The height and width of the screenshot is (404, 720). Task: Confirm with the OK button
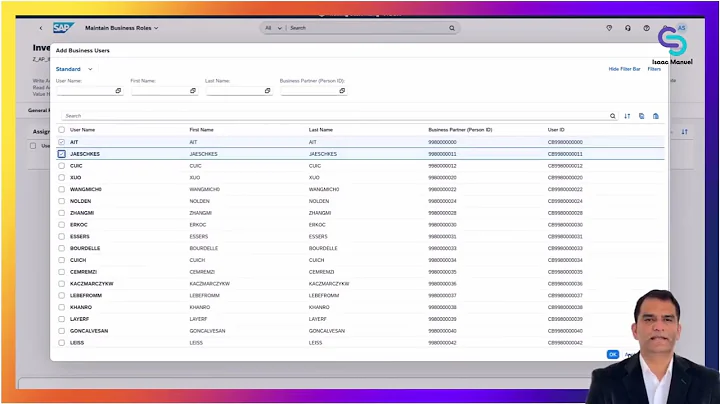[x=613, y=354]
